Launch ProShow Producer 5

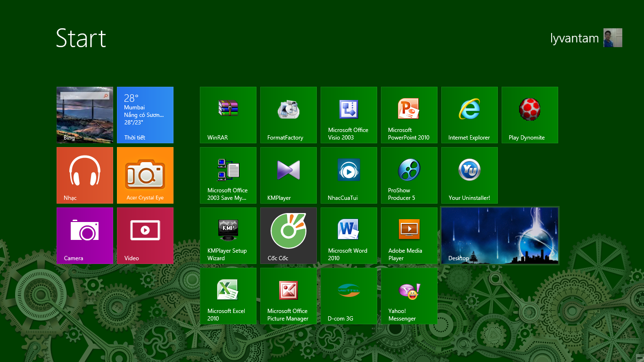tap(409, 175)
